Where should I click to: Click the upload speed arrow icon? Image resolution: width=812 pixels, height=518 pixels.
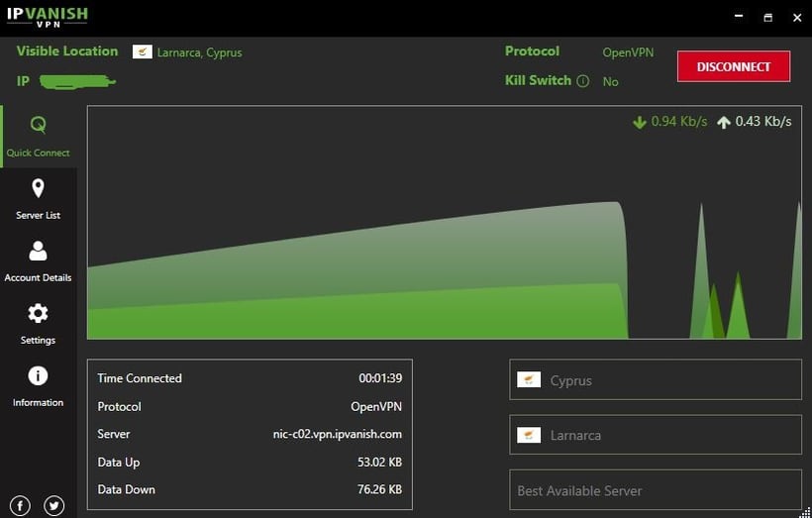pyautogui.click(x=724, y=122)
